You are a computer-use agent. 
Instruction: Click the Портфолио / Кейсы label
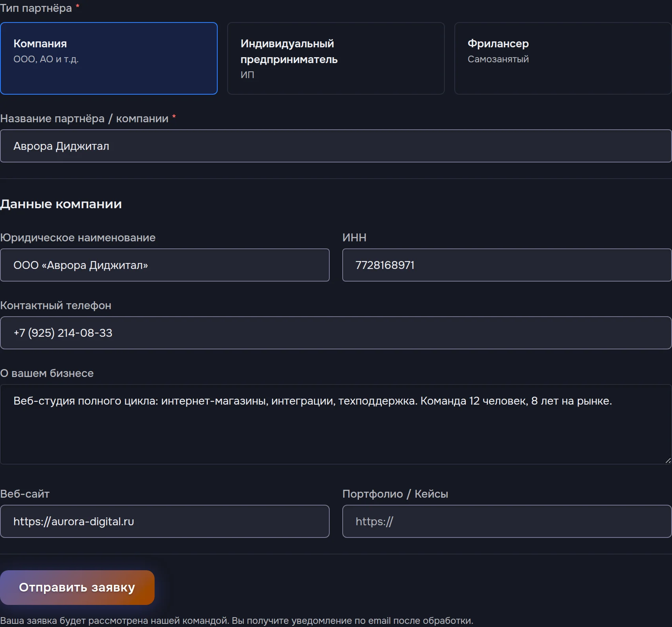click(x=395, y=494)
